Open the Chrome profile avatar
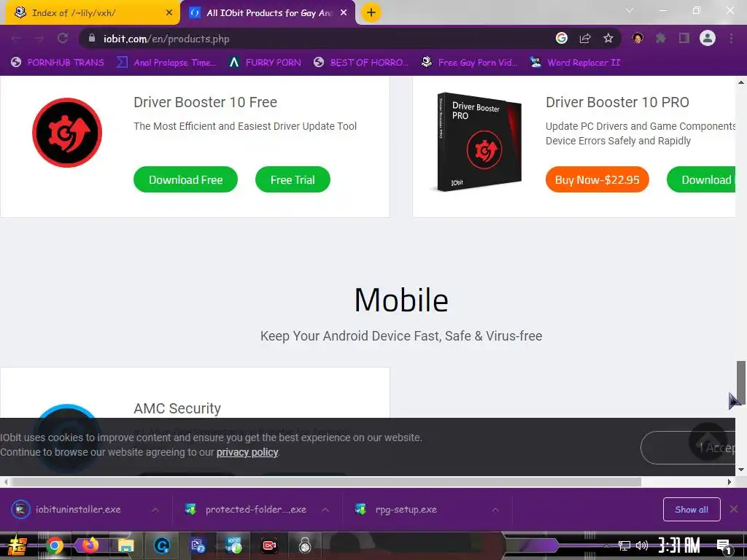Screen dimensions: 747x560 click(x=708, y=39)
